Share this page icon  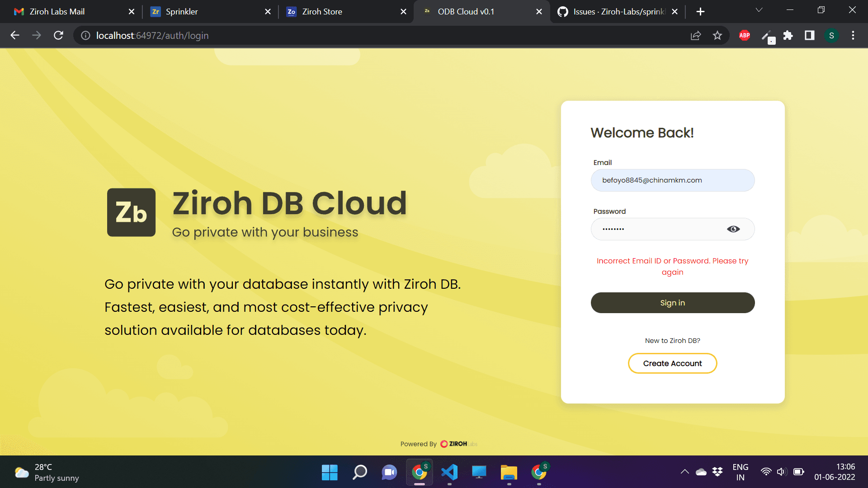click(696, 35)
